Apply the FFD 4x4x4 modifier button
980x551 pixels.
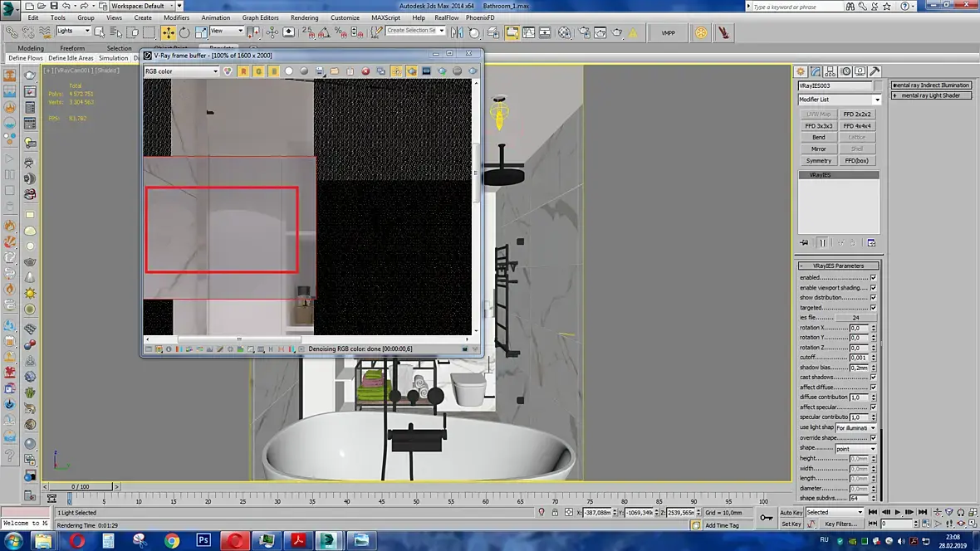[857, 125]
